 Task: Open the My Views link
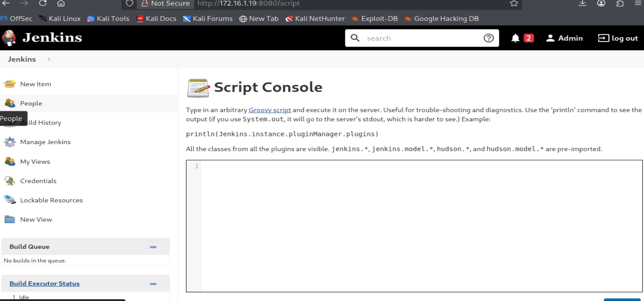[x=35, y=162]
